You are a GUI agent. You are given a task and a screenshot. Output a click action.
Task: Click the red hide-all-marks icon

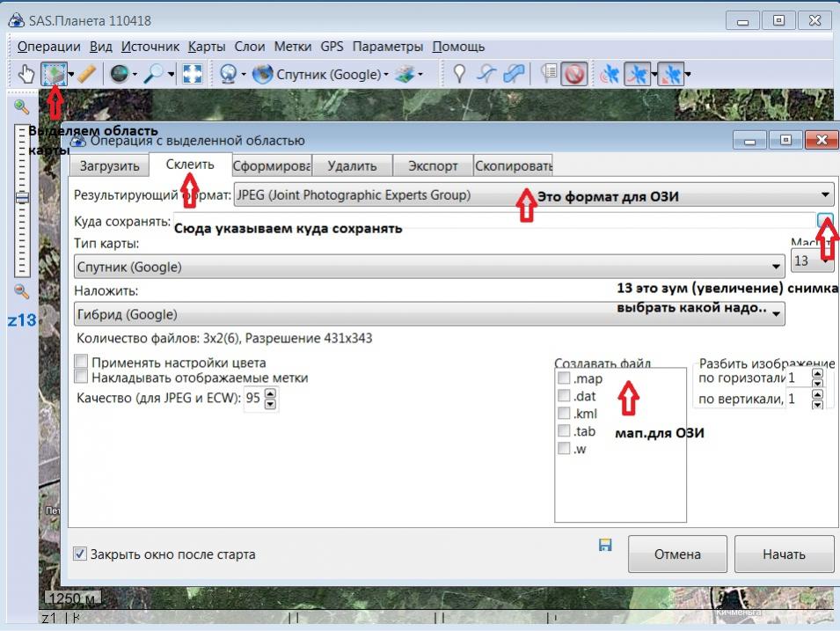click(x=574, y=75)
